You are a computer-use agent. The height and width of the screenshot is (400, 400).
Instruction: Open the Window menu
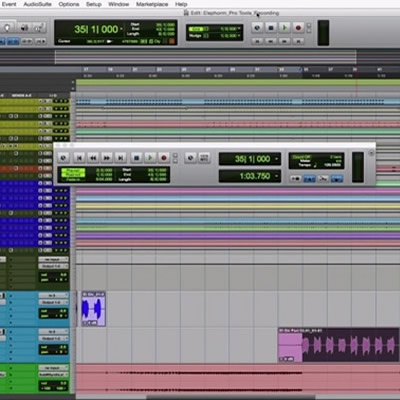pos(119,4)
